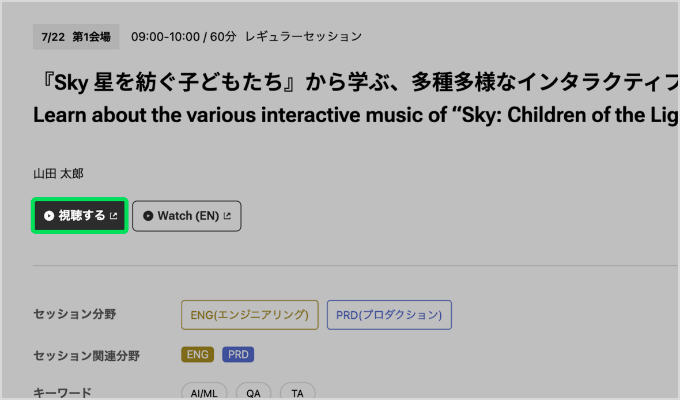
Task: Select the TA keyword chip
Action: 298,392
